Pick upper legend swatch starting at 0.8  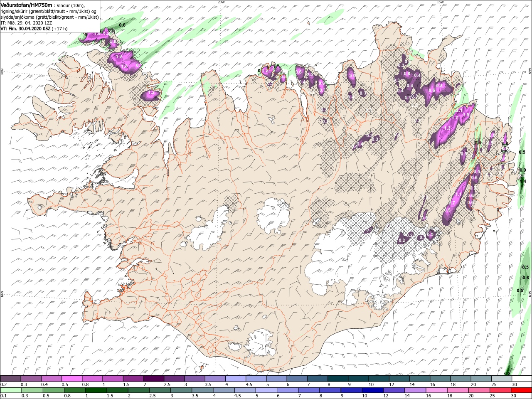click(92, 379)
